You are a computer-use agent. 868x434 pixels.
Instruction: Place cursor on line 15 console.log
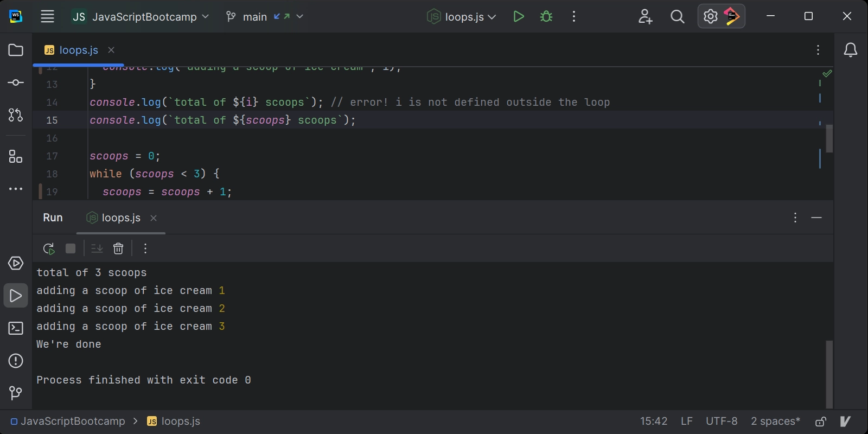222,120
